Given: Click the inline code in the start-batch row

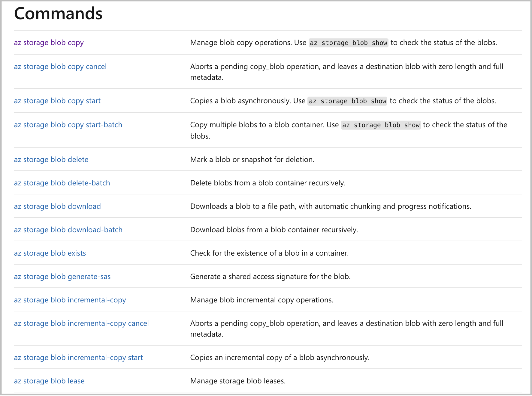Looking at the screenshot, I should tap(381, 125).
